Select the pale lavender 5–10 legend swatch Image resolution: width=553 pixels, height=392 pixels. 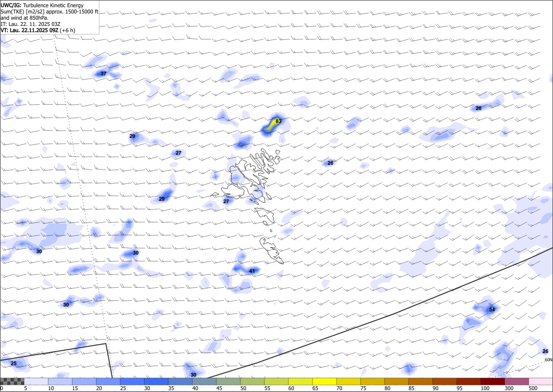(x=37, y=381)
